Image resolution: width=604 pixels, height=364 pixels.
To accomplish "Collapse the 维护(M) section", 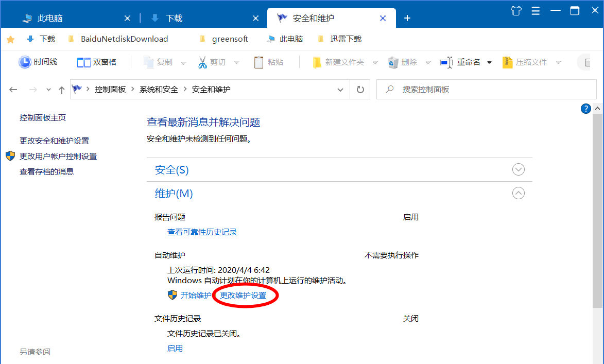I will coord(519,193).
